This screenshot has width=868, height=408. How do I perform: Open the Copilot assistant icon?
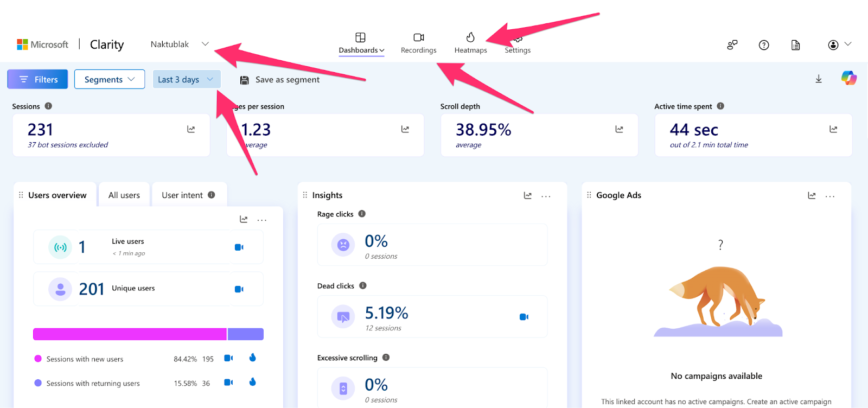click(x=848, y=78)
